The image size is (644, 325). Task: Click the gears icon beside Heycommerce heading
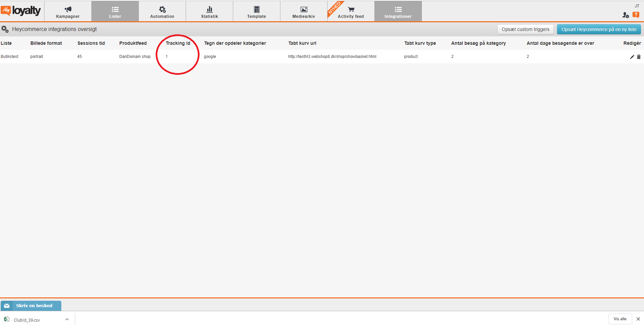click(x=5, y=29)
